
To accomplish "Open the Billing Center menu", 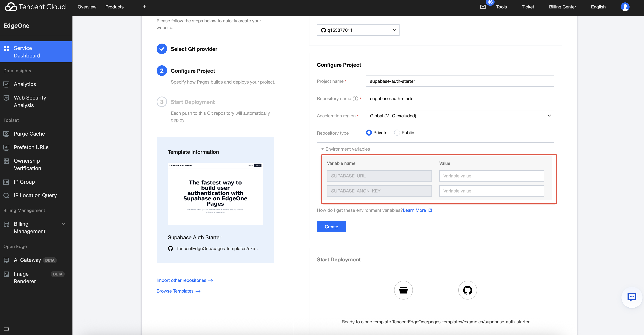I will coord(562,7).
